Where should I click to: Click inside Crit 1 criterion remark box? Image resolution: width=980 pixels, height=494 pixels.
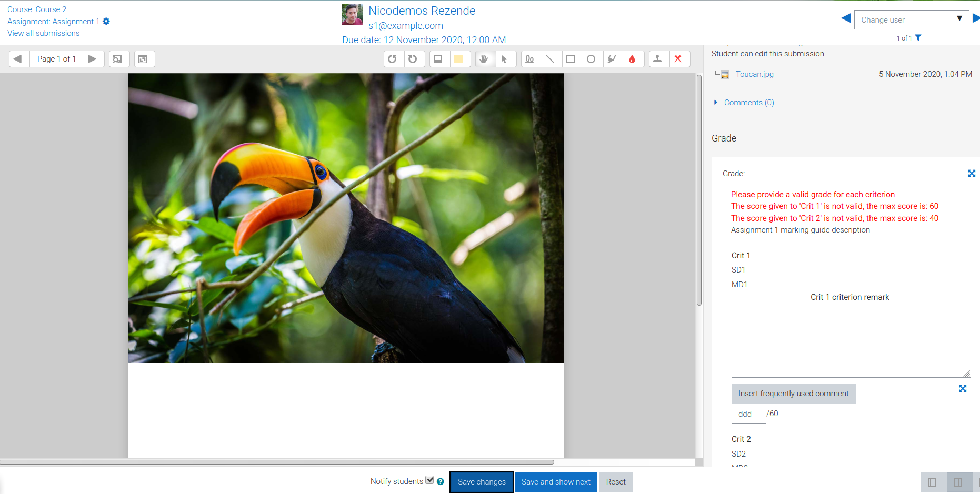[x=851, y=340]
